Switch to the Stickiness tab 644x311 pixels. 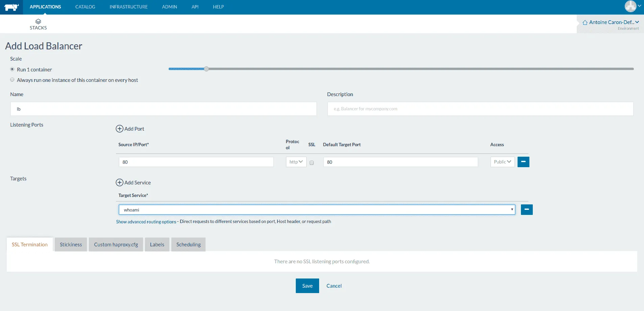click(71, 244)
